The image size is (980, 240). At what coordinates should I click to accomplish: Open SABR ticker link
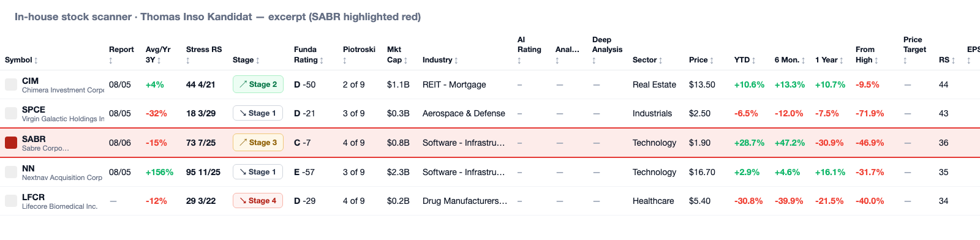[34, 139]
